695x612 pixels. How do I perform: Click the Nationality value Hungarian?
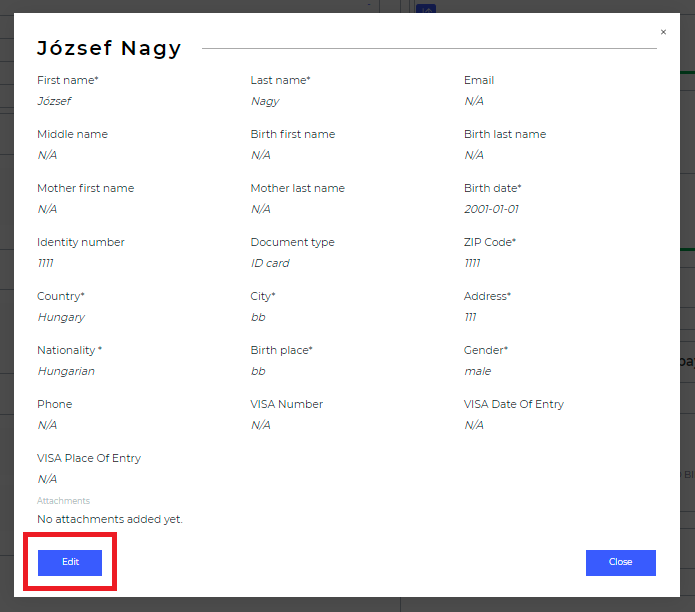(x=66, y=371)
